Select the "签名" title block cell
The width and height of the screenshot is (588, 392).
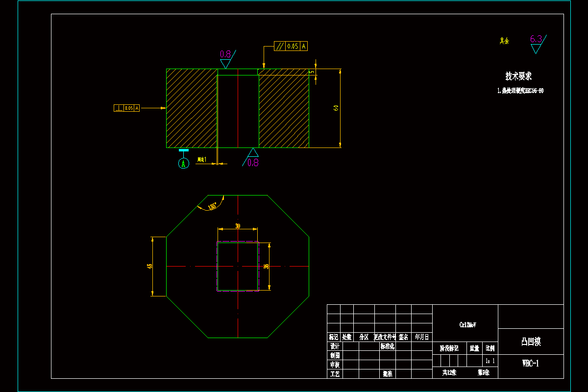click(404, 337)
